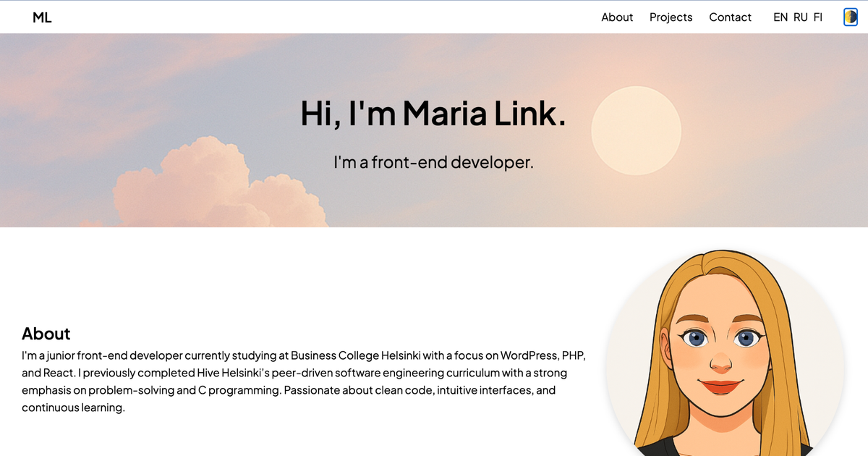The image size is (868, 456).
Task: Switch the site language to RU
Action: coord(800,17)
